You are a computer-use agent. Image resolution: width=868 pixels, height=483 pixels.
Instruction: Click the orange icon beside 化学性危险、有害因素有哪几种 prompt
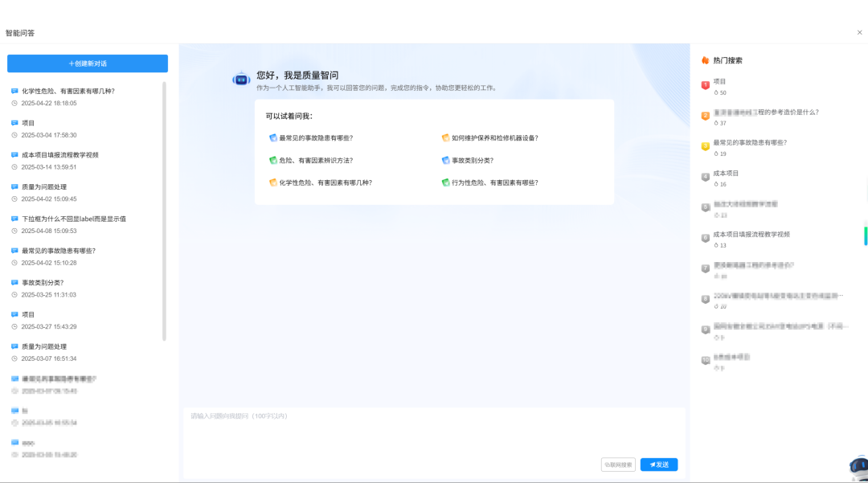[273, 182]
